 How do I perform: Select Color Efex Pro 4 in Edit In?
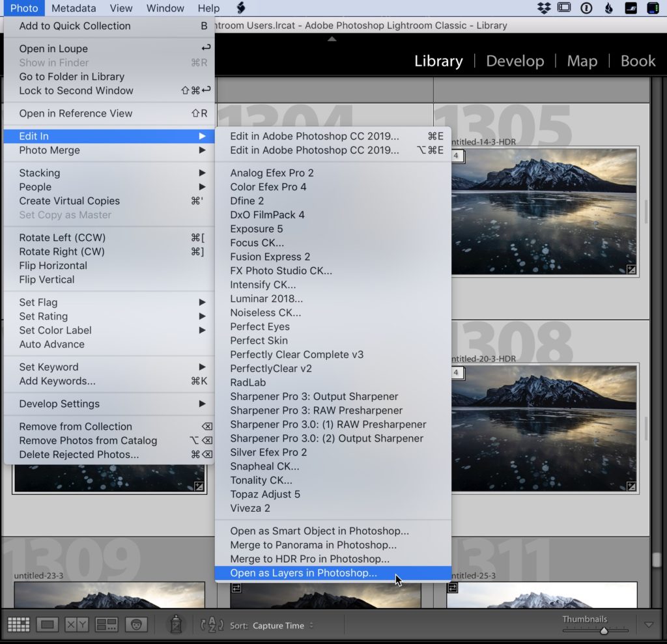pyautogui.click(x=333, y=187)
